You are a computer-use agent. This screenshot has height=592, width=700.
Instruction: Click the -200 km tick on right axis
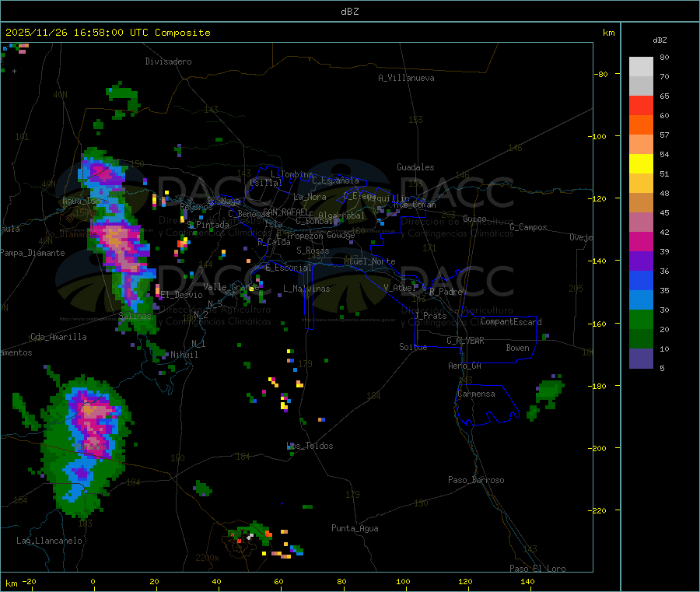pyautogui.click(x=599, y=448)
